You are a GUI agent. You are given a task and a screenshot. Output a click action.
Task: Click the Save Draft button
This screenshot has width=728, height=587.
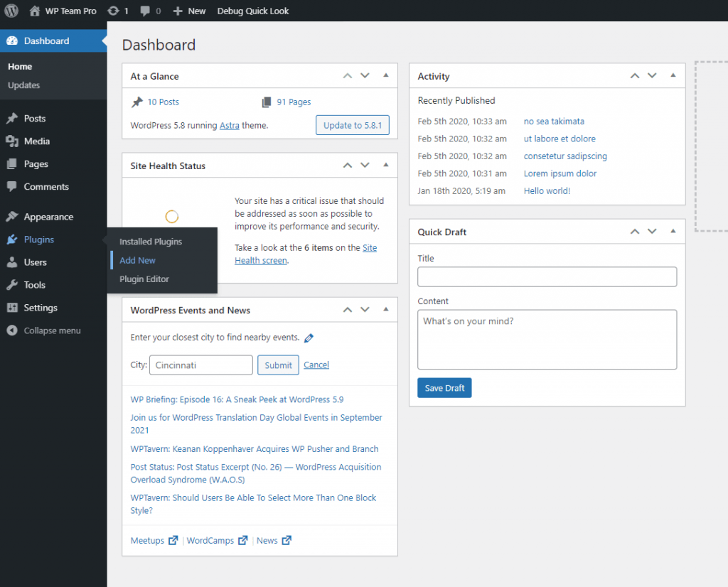(444, 388)
